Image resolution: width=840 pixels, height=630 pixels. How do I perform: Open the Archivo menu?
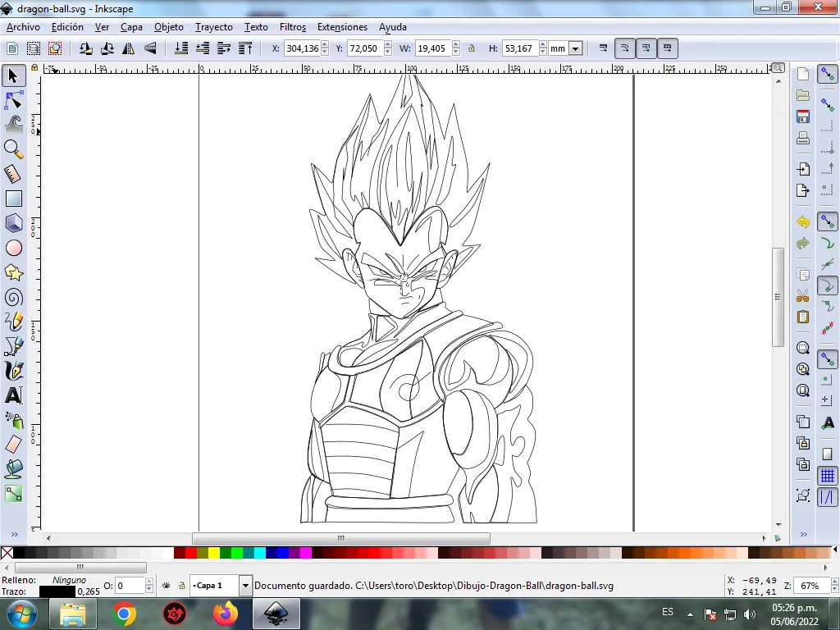pos(23,27)
